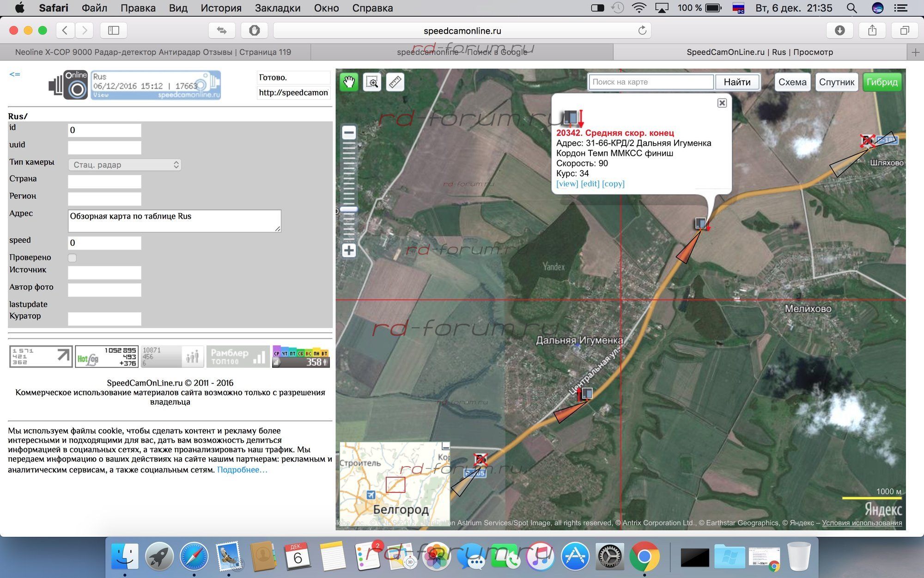The width and height of the screenshot is (924, 578).
Task: Zoom out with map minus button
Action: click(x=349, y=133)
